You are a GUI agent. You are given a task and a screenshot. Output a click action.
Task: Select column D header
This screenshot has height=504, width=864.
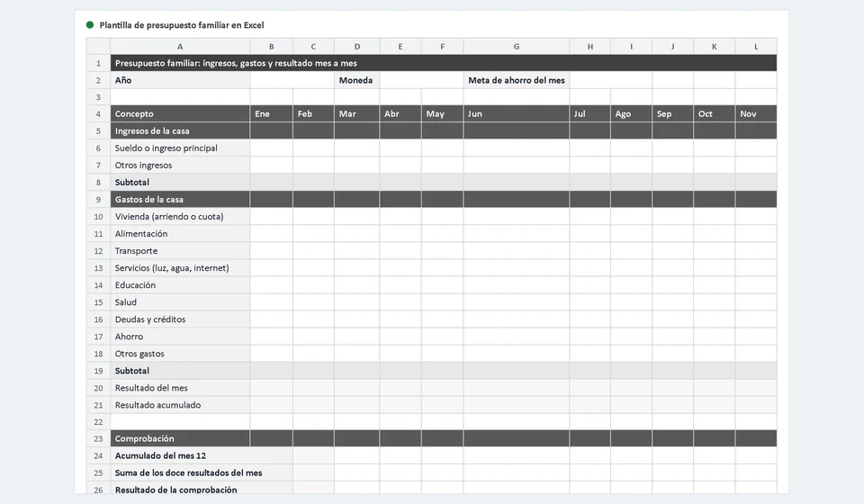coord(357,47)
